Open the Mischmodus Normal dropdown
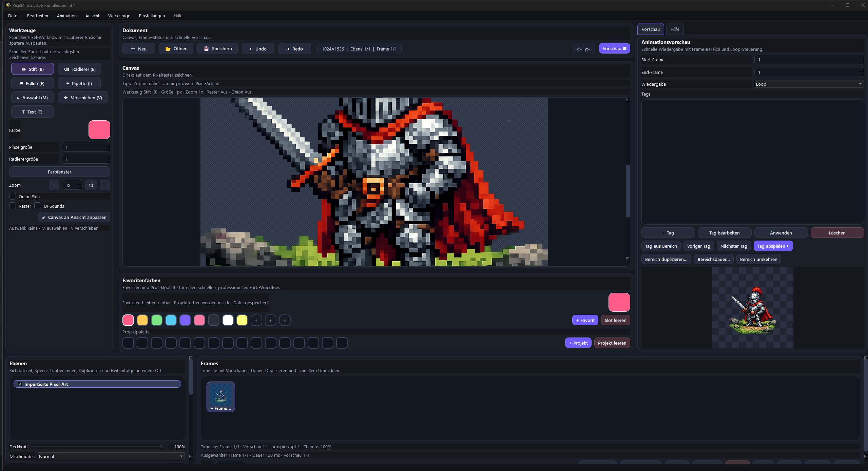868x471 pixels. pos(111,456)
